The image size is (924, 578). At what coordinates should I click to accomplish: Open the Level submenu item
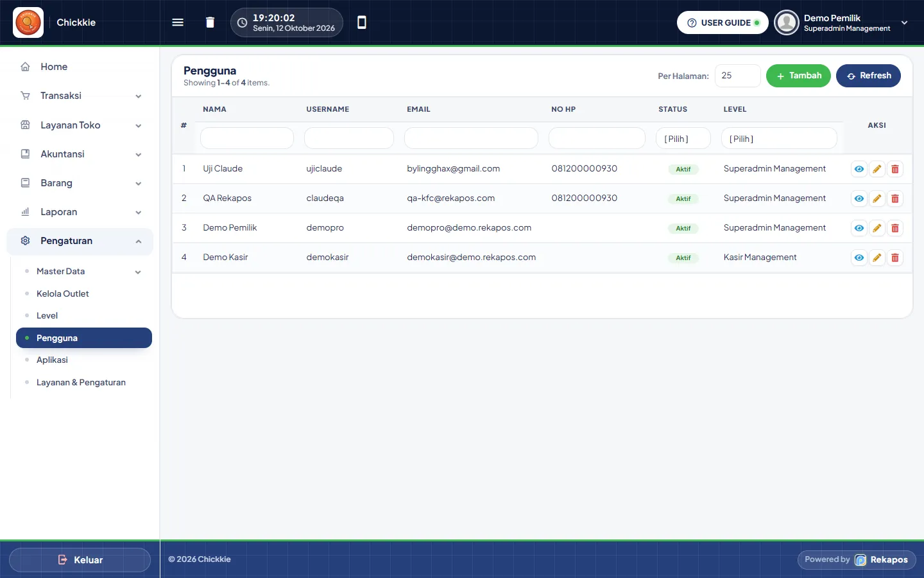coord(84,316)
